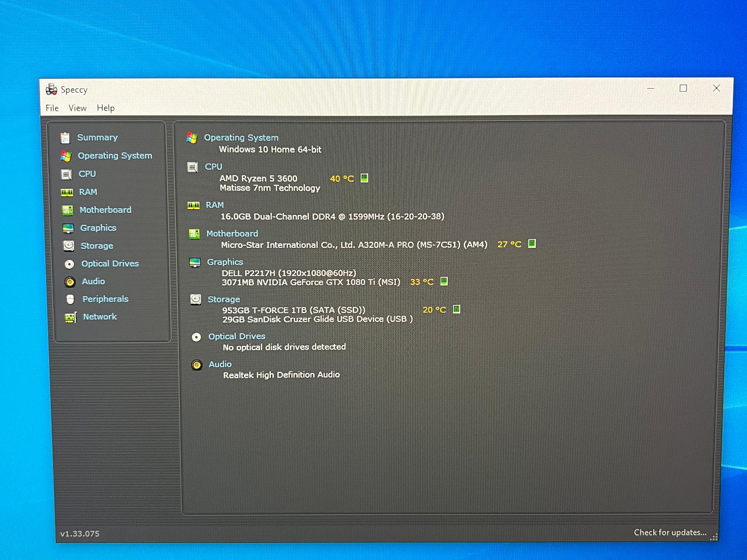Click the Motherboard icon in sidebar
Image resolution: width=747 pixels, height=560 pixels.
coord(67,210)
